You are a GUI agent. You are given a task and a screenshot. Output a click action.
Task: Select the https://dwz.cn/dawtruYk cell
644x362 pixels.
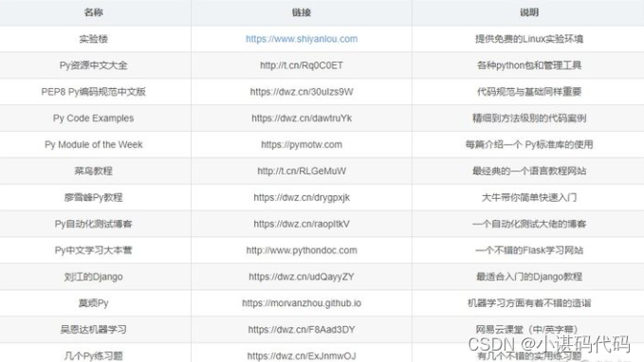(x=302, y=118)
